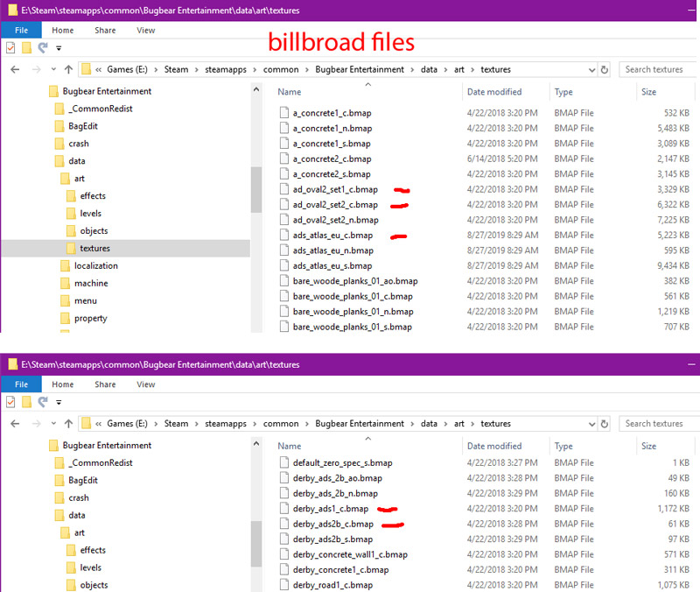Image resolution: width=700 pixels, height=592 pixels.
Task: Click Search textures field in bottom window
Action: [x=659, y=424]
